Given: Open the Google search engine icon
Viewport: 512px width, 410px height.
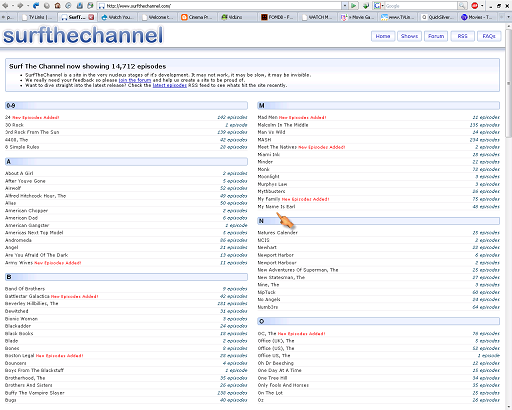Looking at the screenshot, I should pyautogui.click(x=377, y=6).
